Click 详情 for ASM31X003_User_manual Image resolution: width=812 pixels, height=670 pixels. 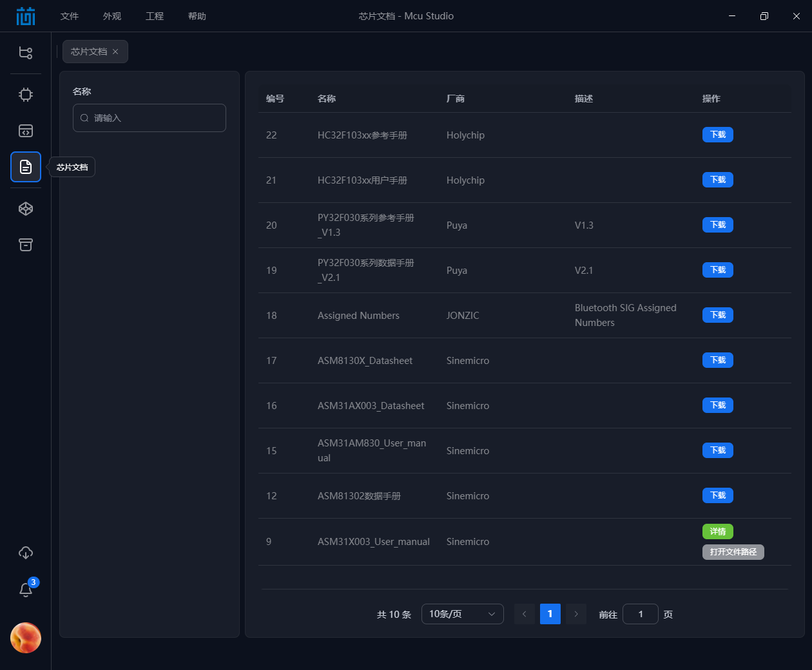tap(717, 531)
